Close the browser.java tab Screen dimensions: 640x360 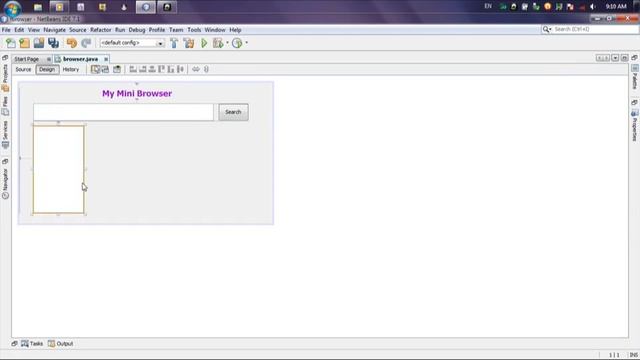(x=106, y=59)
